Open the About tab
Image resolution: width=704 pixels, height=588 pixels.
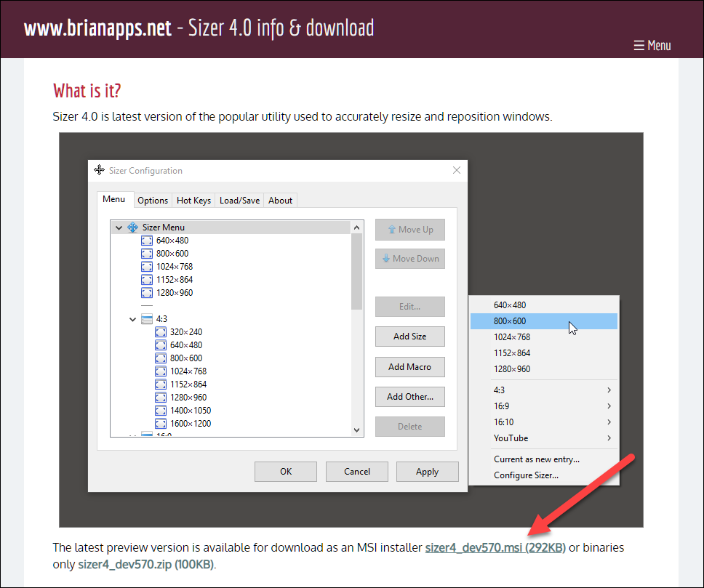click(280, 200)
